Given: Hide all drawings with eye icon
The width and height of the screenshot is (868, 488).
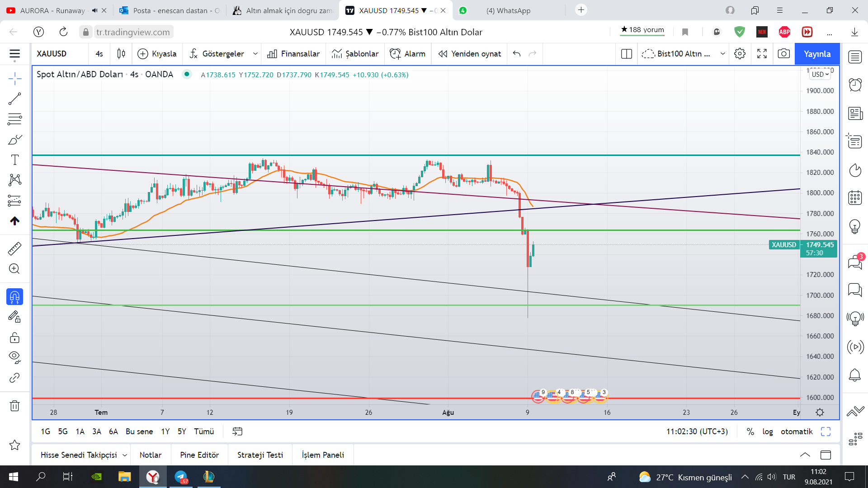Looking at the screenshot, I should pos(14,357).
